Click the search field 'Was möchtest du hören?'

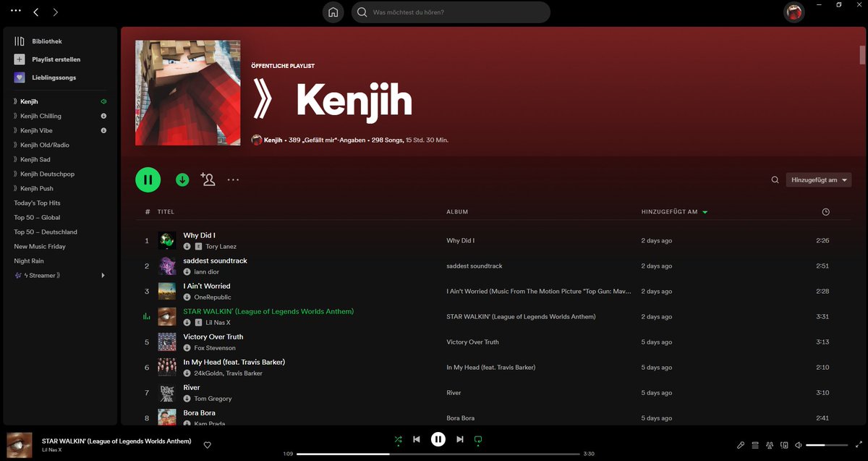[x=451, y=12]
